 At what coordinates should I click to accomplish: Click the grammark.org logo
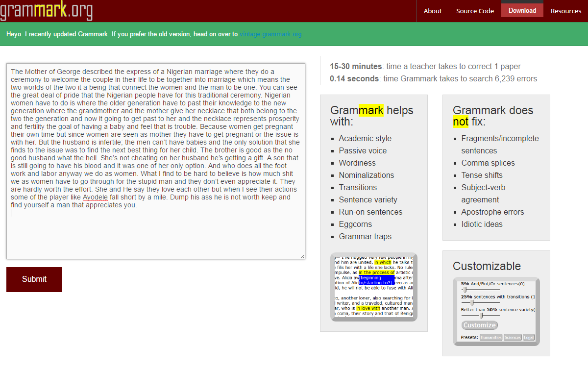click(x=46, y=10)
